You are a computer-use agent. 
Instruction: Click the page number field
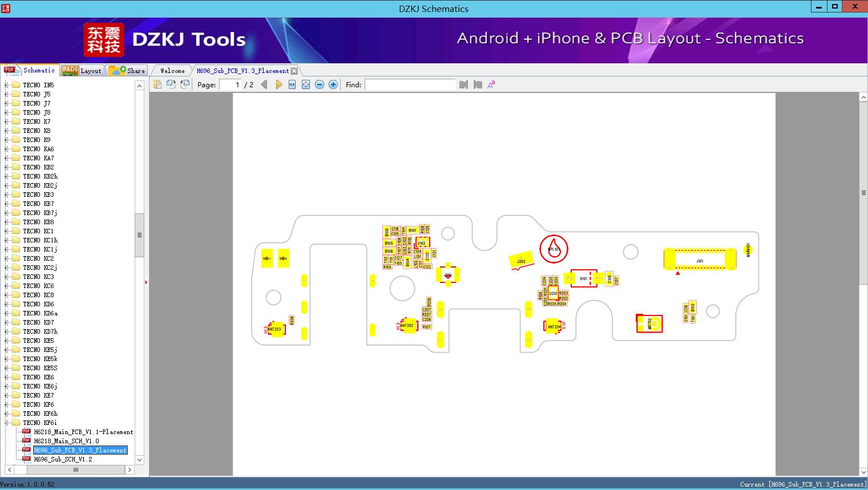pyautogui.click(x=231, y=84)
